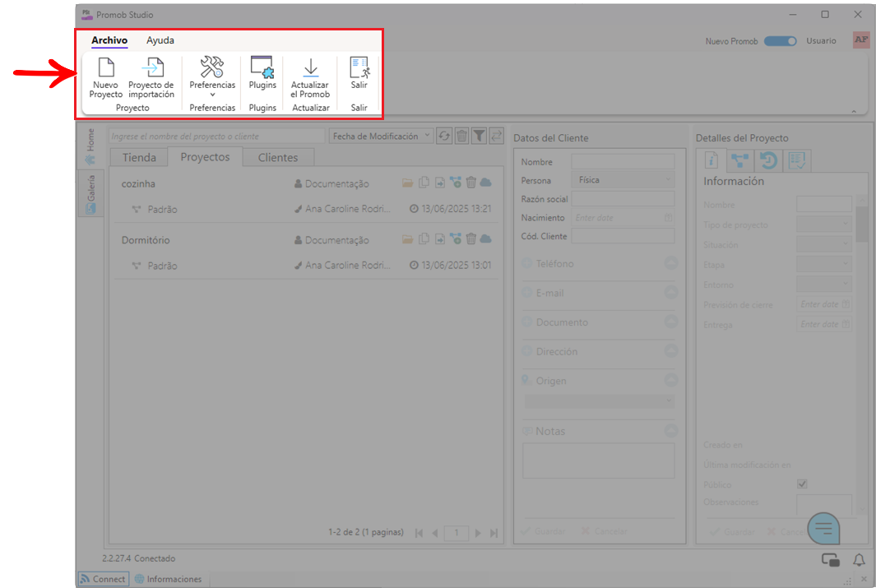Open folder icon for Dormitório project
This screenshot has width=876, height=588.
[408, 239]
